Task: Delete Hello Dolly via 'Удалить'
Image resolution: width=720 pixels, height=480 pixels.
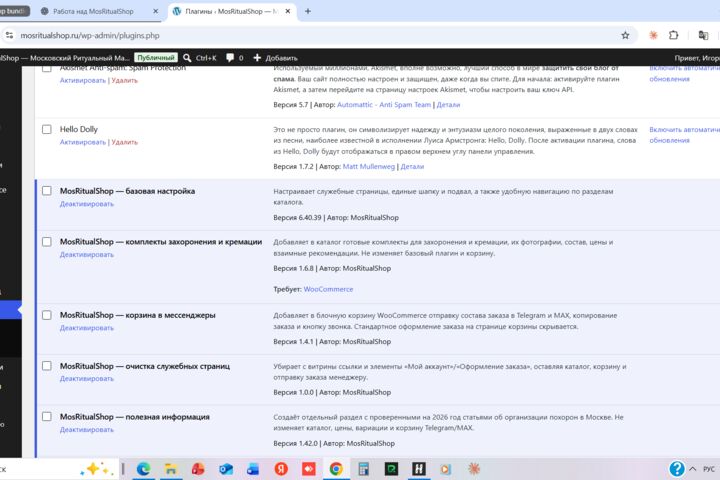Action: coord(124,142)
